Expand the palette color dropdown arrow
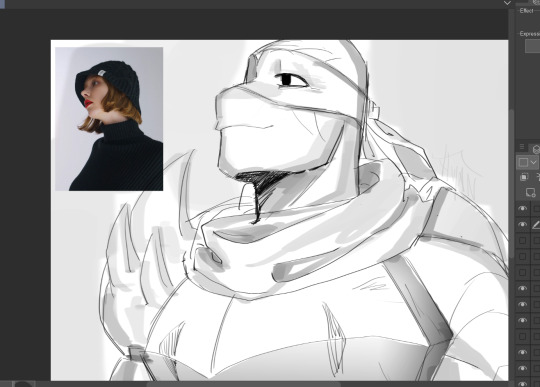The image size is (540, 387). (x=533, y=162)
